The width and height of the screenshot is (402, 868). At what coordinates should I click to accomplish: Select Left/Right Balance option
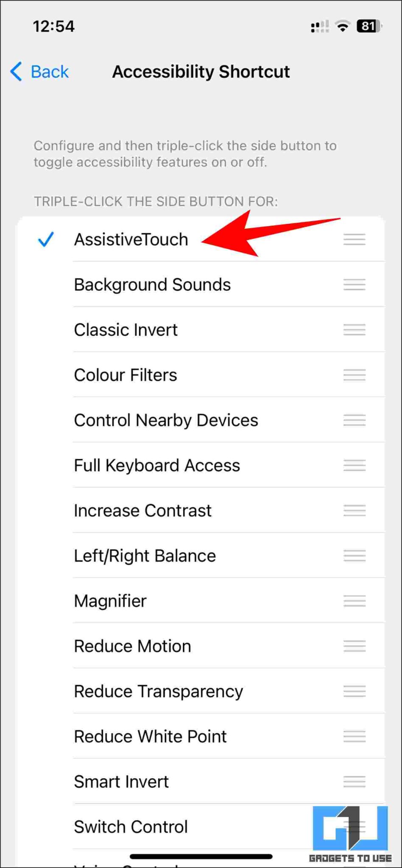click(x=145, y=556)
